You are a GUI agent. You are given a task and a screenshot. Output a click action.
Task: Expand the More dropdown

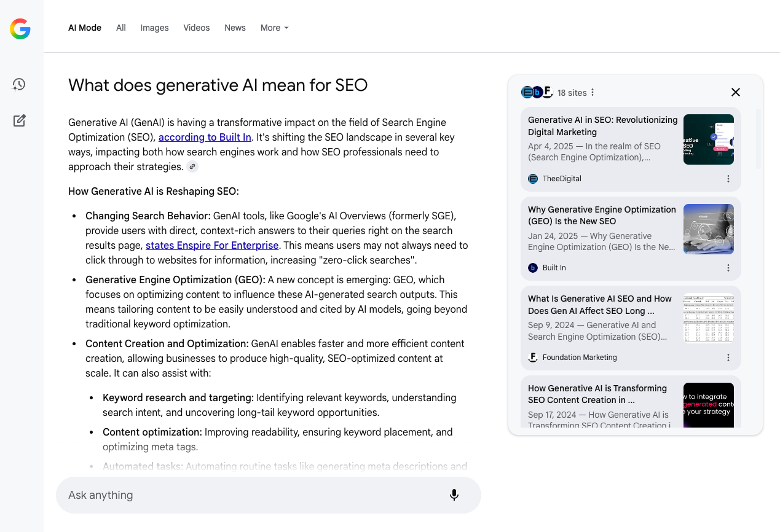tap(274, 28)
